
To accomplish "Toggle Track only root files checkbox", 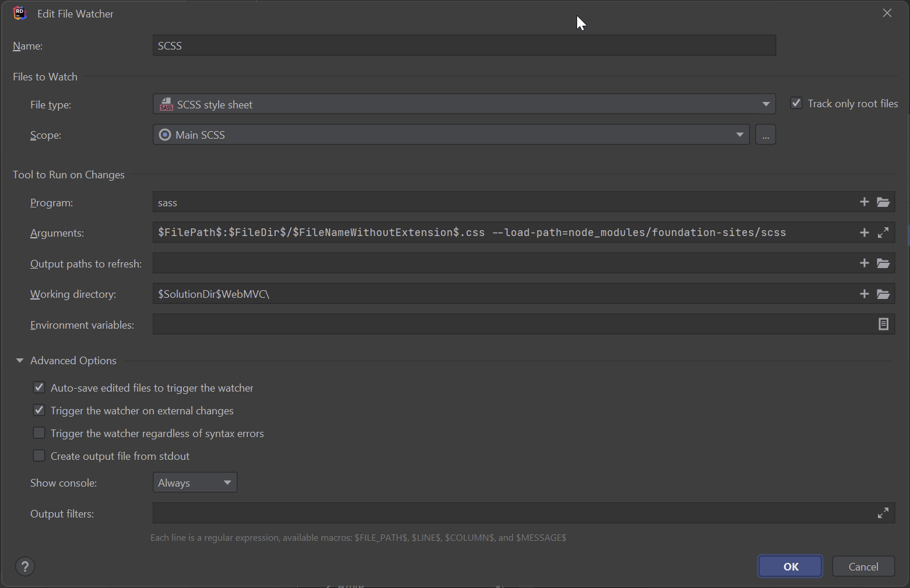I will [796, 103].
